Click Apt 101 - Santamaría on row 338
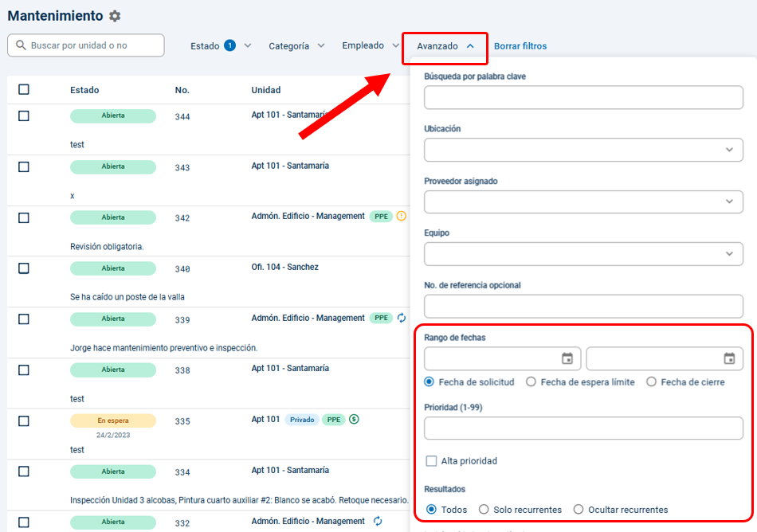 pyautogui.click(x=290, y=368)
